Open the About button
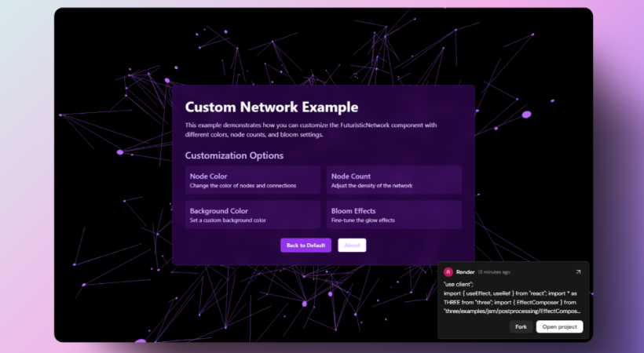Screen dimensions: 644x353 (352, 245)
